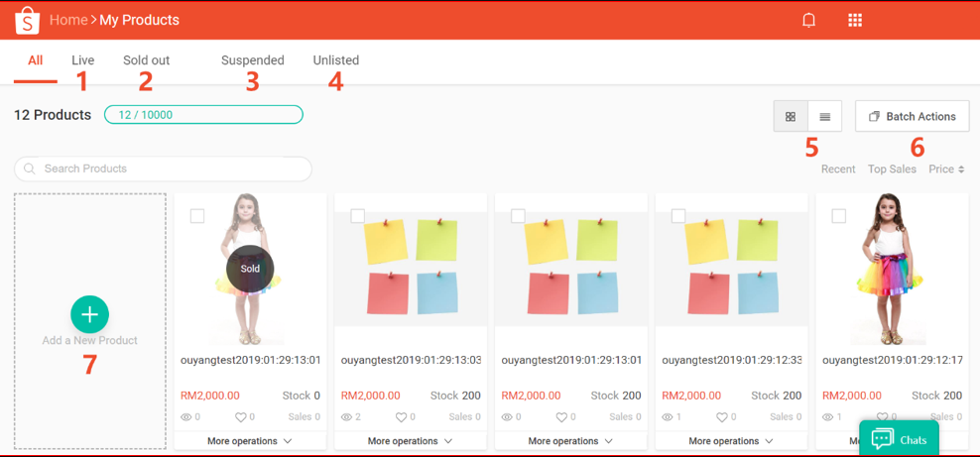Expand More operations for 13:03 product

(x=411, y=441)
